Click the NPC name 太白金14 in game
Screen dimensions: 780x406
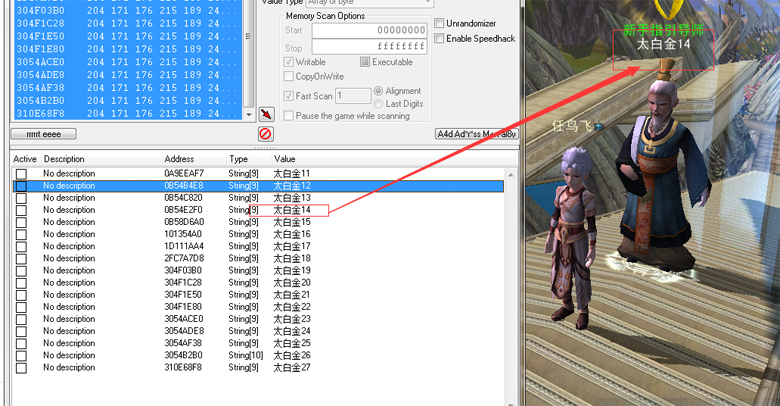[x=664, y=44]
